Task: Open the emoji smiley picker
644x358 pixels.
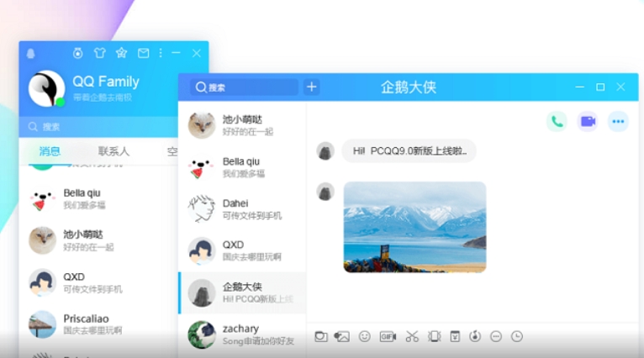Action: [364, 337]
